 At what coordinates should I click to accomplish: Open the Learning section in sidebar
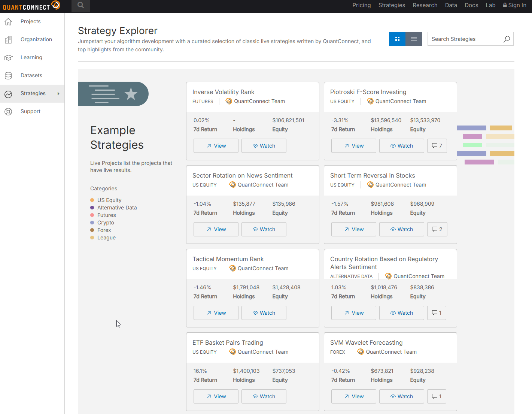[31, 57]
